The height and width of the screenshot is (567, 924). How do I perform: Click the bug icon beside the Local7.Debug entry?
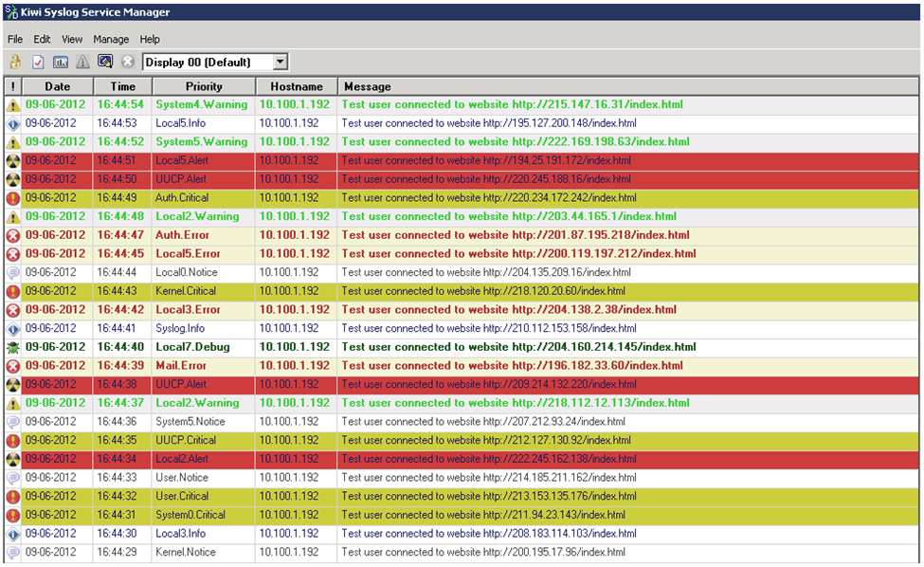(10, 347)
